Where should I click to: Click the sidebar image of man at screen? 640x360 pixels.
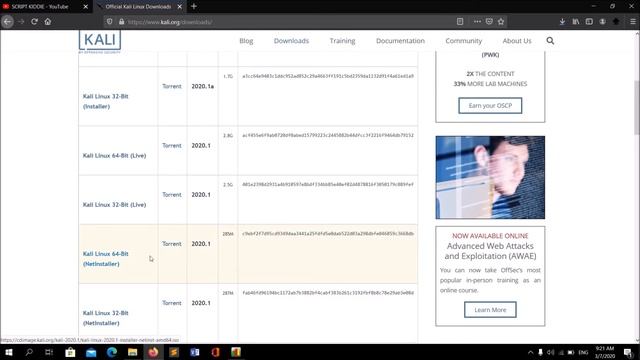(490, 178)
